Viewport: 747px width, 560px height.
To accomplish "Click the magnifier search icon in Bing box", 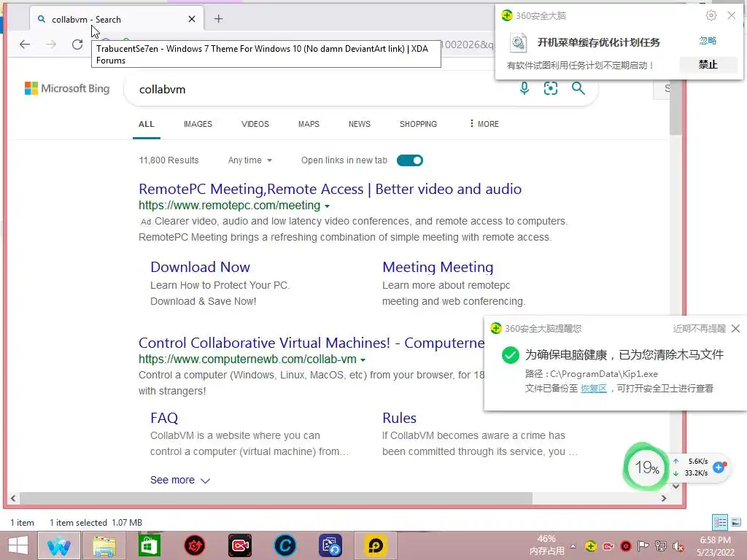I will pyautogui.click(x=578, y=88).
